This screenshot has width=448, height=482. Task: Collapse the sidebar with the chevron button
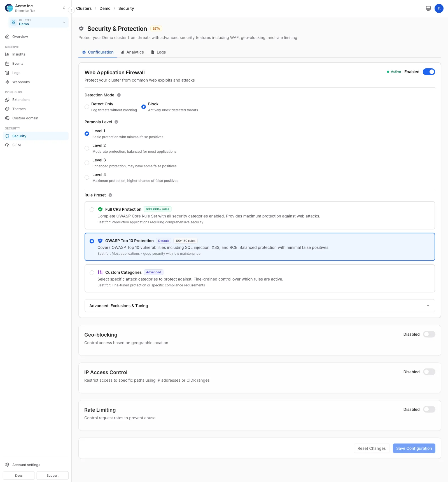coord(71,10)
